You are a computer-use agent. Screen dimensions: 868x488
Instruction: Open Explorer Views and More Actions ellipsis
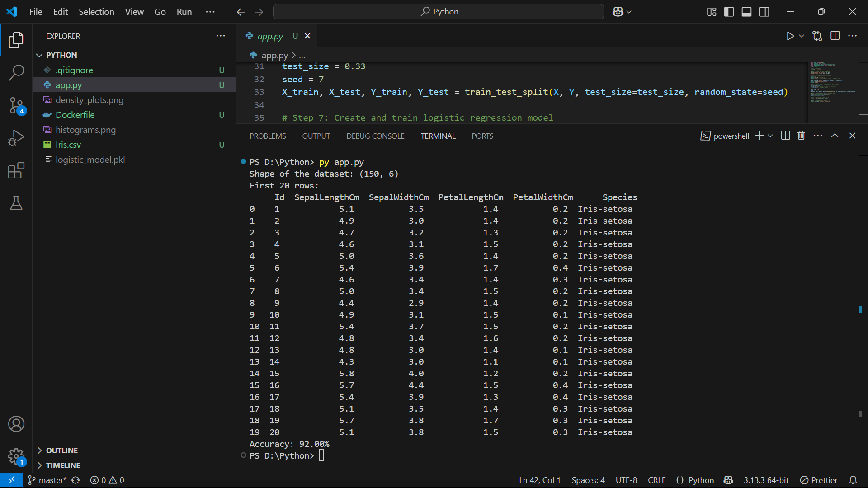[x=221, y=36]
